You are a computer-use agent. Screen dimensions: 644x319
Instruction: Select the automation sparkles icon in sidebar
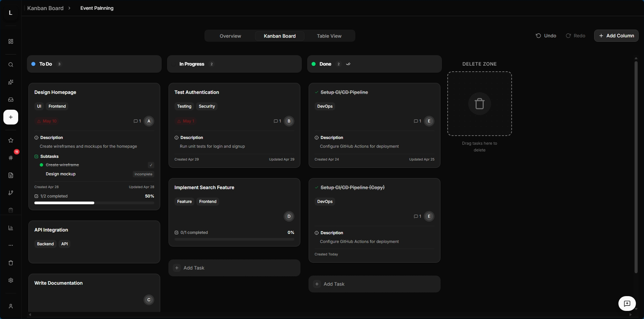tap(10, 82)
